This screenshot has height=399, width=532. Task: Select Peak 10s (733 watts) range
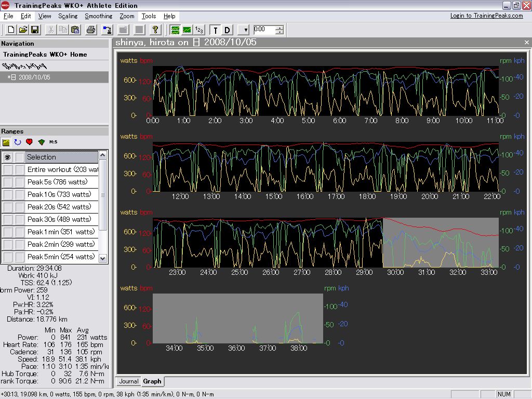(x=62, y=194)
